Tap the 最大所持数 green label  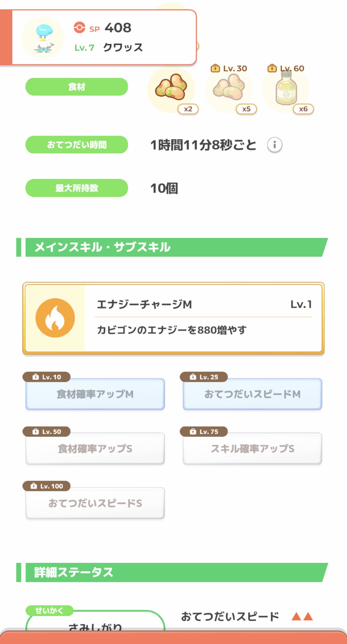[76, 188]
